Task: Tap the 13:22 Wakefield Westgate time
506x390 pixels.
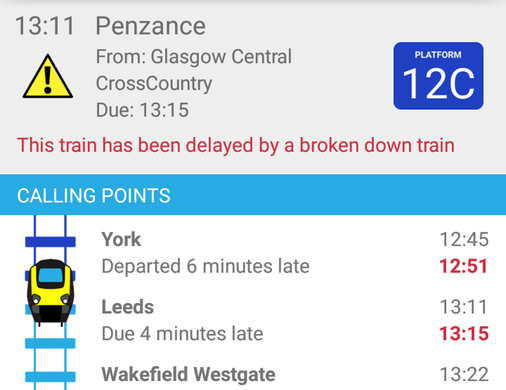Action: 464,374
